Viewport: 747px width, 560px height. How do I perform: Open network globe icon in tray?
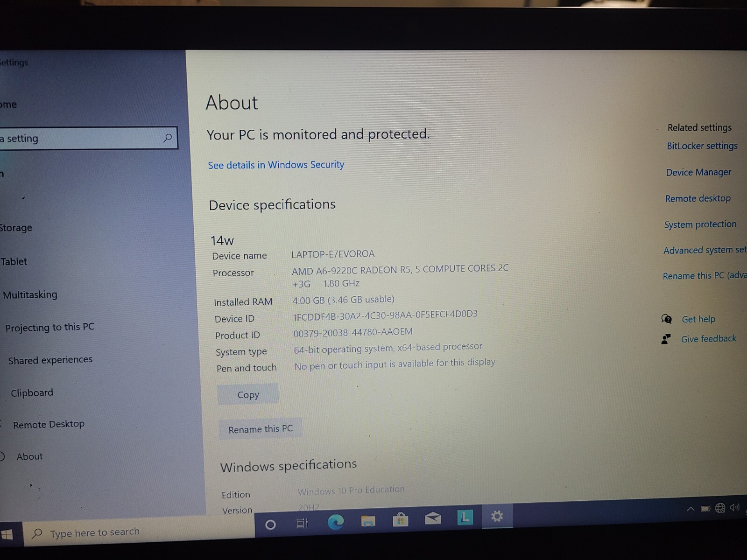tap(720, 508)
